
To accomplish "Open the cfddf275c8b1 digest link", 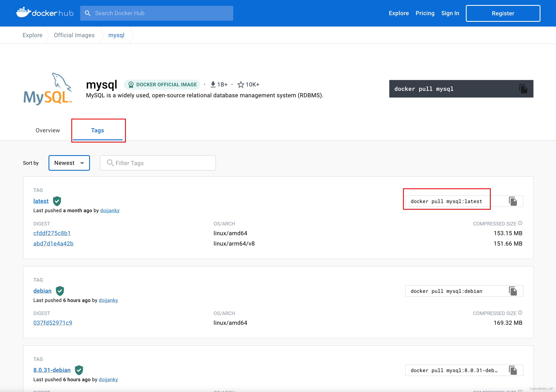I will (52, 233).
